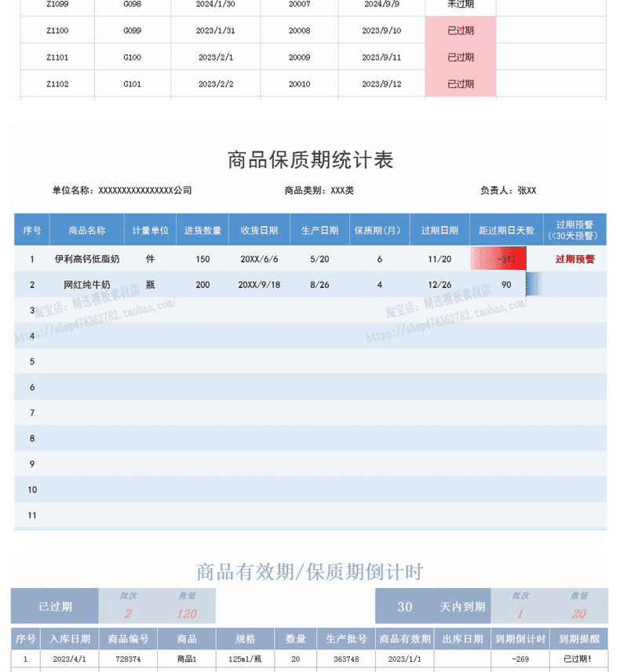The width and height of the screenshot is (620, 672).
Task: Click the 计量单位 column header
Action: (x=151, y=230)
